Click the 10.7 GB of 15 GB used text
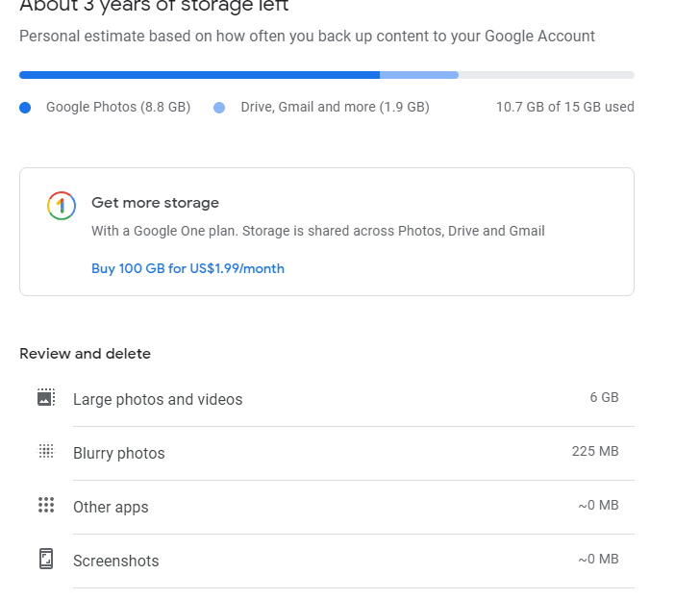This screenshot has width=700, height=599. click(x=564, y=107)
